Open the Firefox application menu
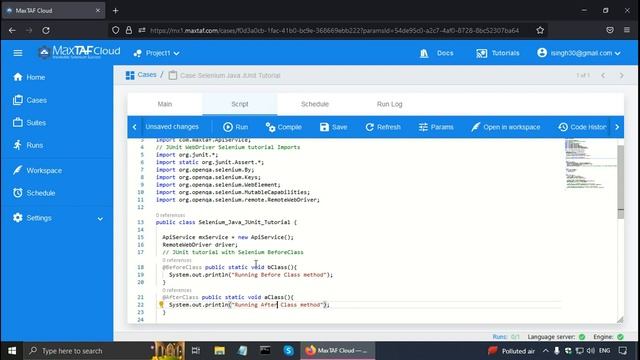This screenshot has height=360, width=640. (x=627, y=30)
